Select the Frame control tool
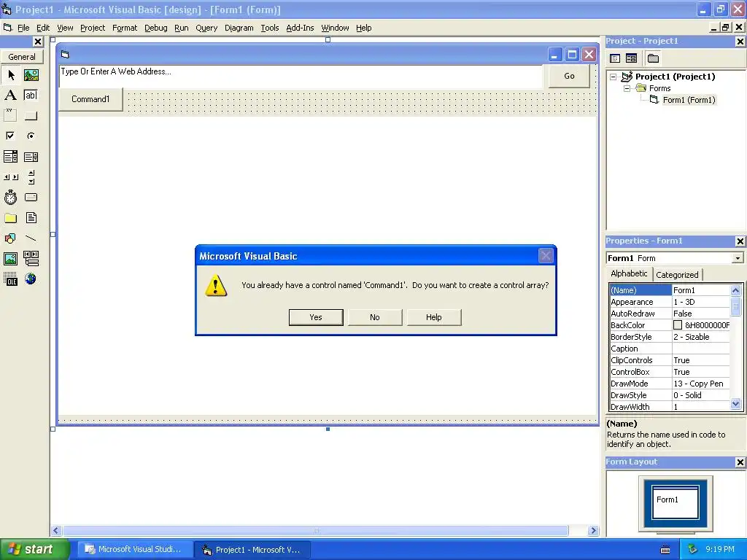The height and width of the screenshot is (560, 747). [11, 116]
